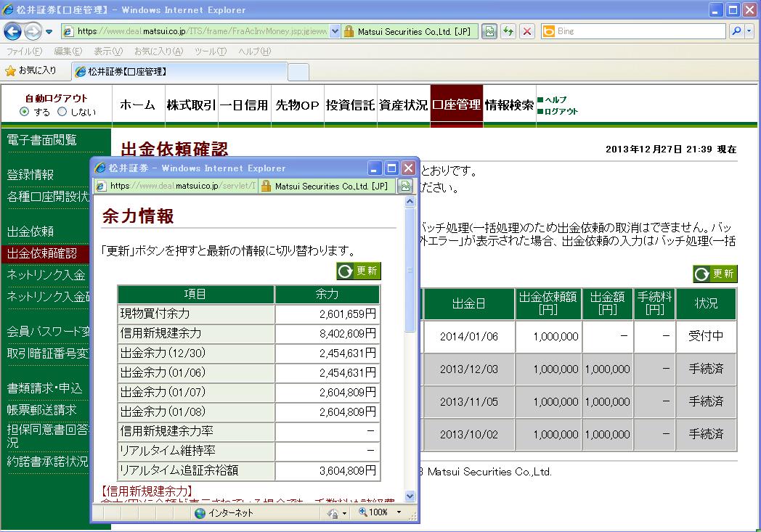Click the ヘルプ link in header
761x532 pixels.
point(556,99)
